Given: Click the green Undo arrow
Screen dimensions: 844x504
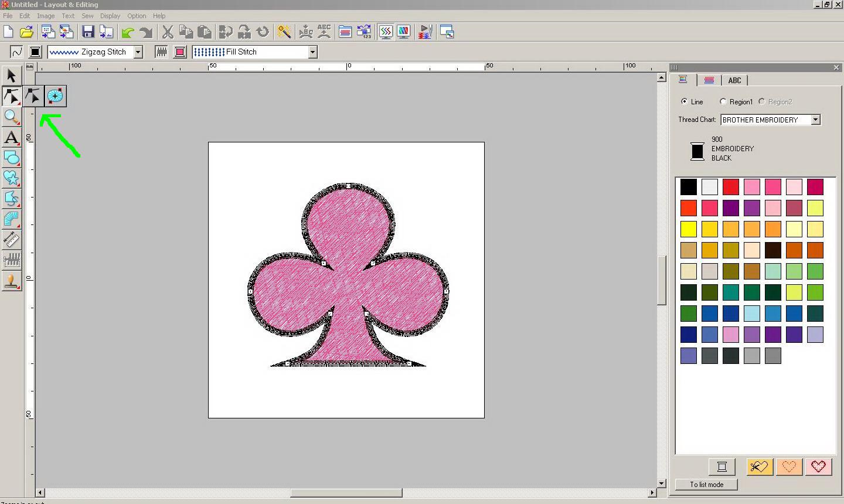Looking at the screenshot, I should [x=127, y=32].
